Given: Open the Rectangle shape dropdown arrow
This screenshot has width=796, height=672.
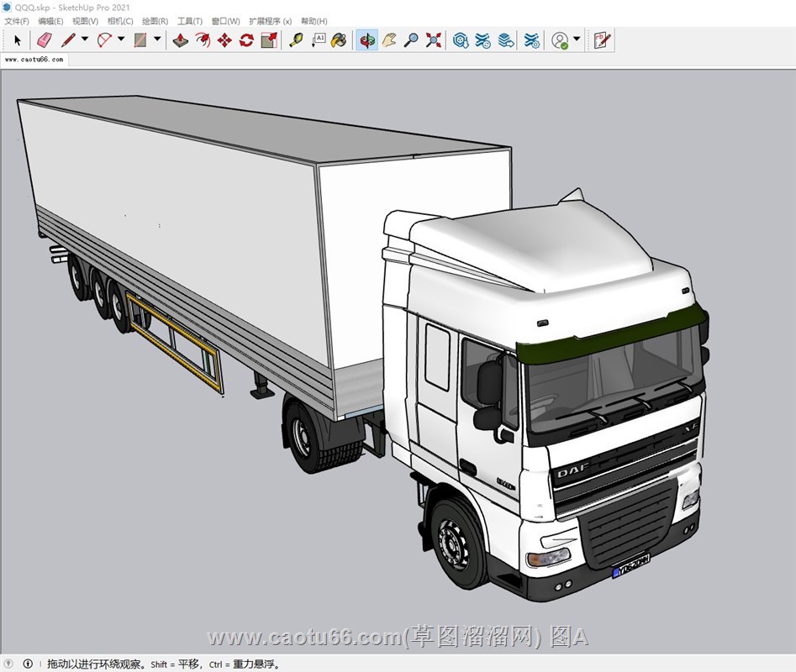Looking at the screenshot, I should pos(157,39).
